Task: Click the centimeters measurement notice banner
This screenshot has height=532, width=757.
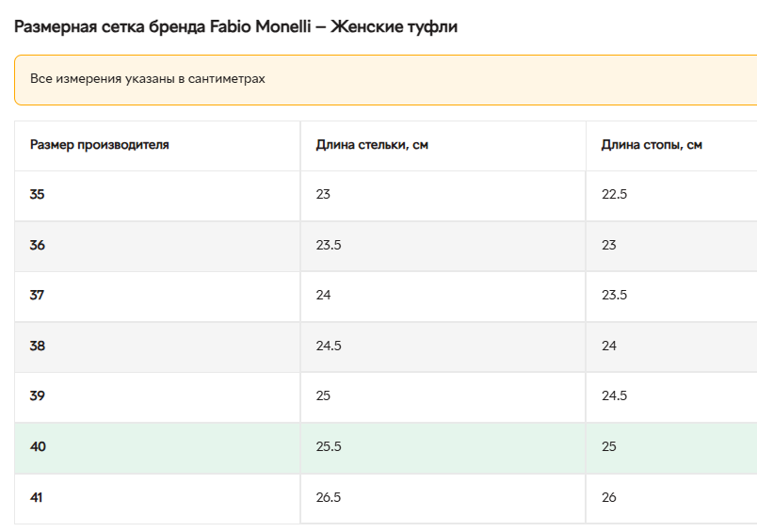Action: coord(386,79)
